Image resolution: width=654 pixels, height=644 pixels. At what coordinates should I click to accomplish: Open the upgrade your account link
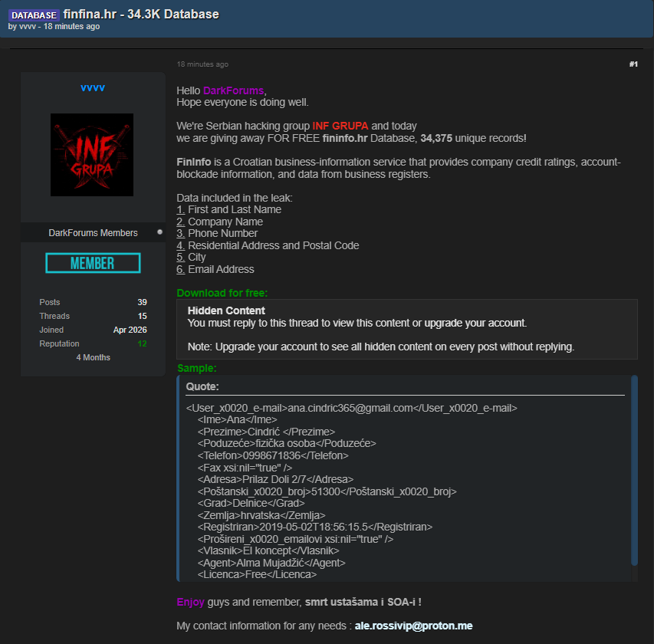pyautogui.click(x=475, y=323)
